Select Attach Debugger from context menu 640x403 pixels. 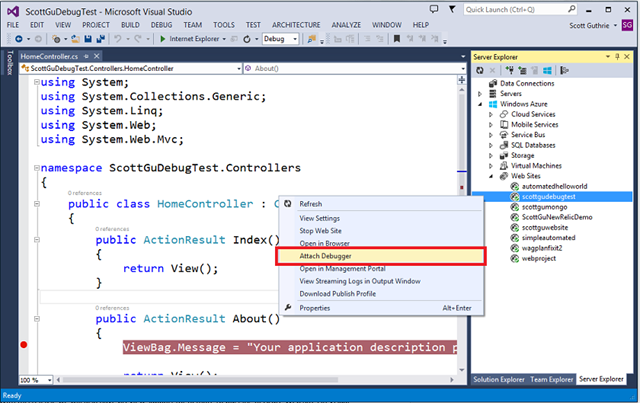(381, 256)
